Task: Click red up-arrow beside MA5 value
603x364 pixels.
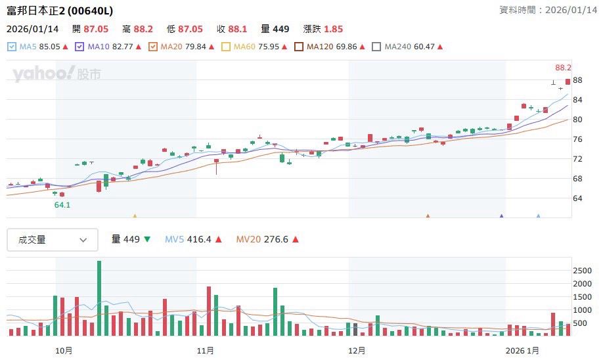Action: [x=66, y=47]
